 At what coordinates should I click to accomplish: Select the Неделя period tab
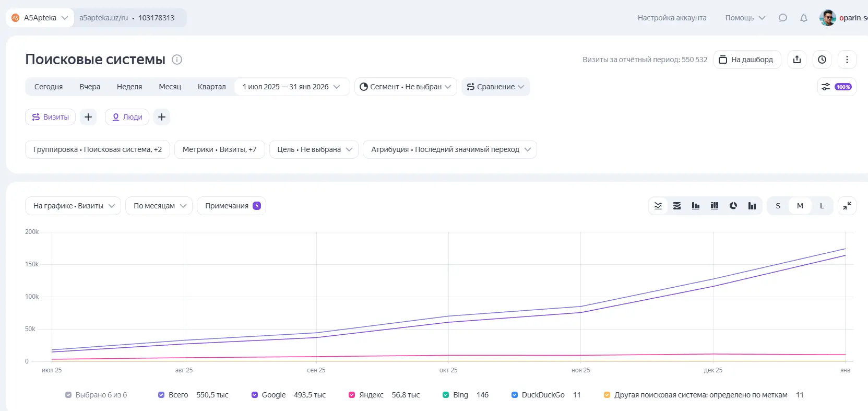click(129, 87)
